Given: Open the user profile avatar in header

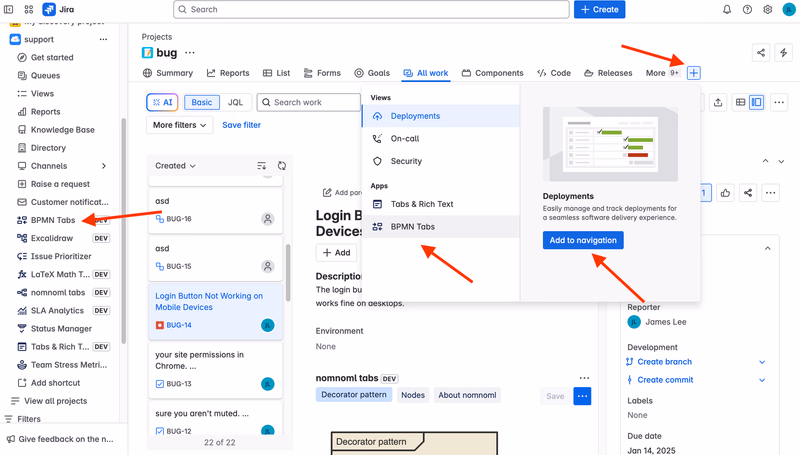Looking at the screenshot, I should point(789,9).
